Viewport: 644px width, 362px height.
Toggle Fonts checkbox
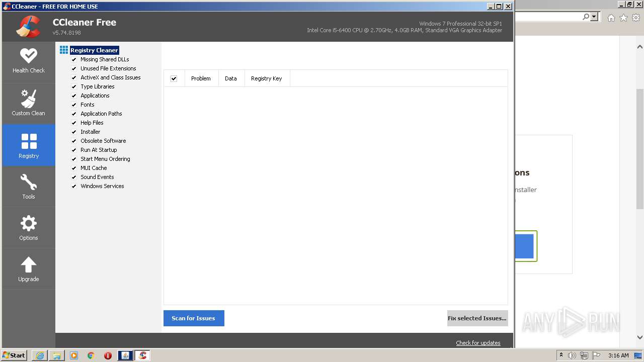74,105
